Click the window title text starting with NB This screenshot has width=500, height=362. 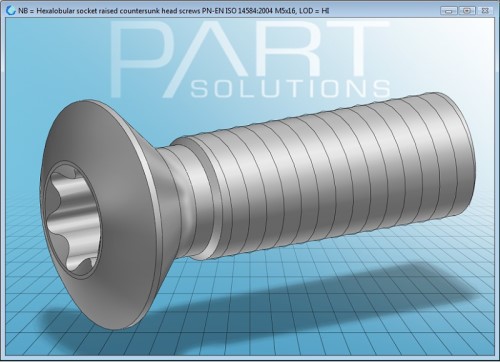click(x=174, y=11)
